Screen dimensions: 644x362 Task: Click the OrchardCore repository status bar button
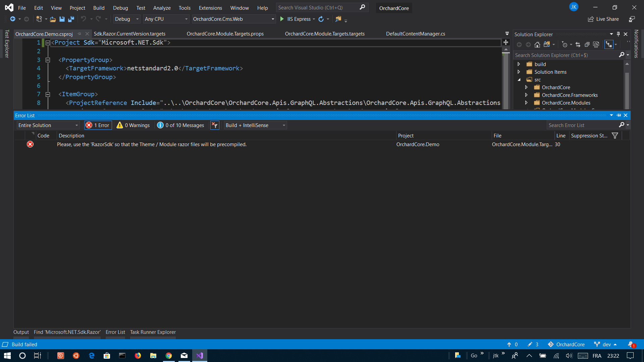coord(566,345)
